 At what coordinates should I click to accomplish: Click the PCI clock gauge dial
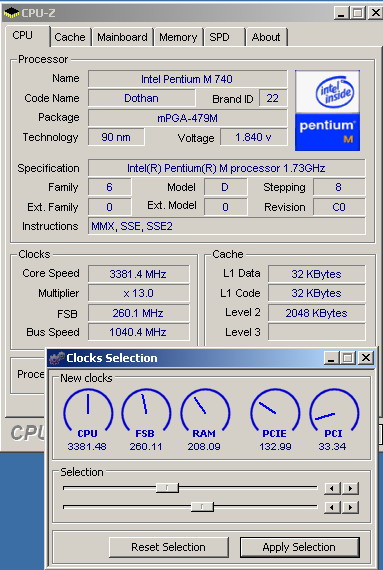click(334, 409)
